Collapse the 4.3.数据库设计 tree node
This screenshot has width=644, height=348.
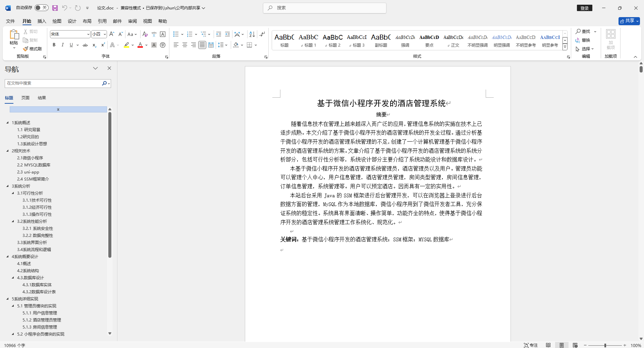[x=13, y=278]
